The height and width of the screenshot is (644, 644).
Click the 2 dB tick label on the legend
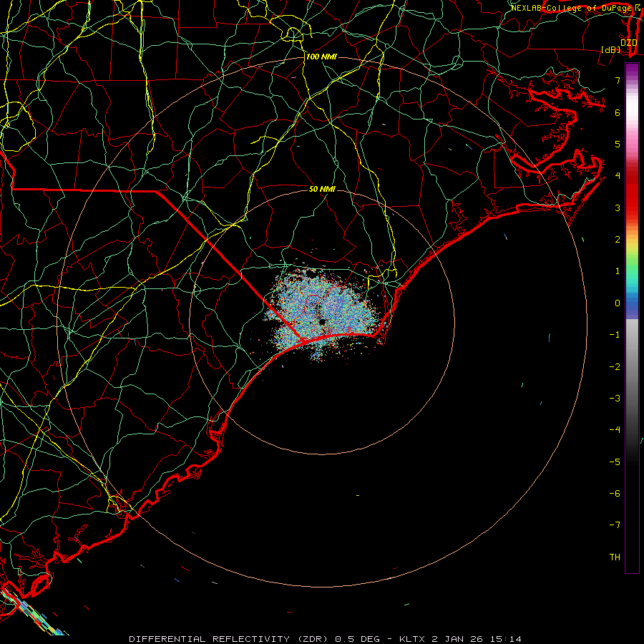(x=618, y=240)
